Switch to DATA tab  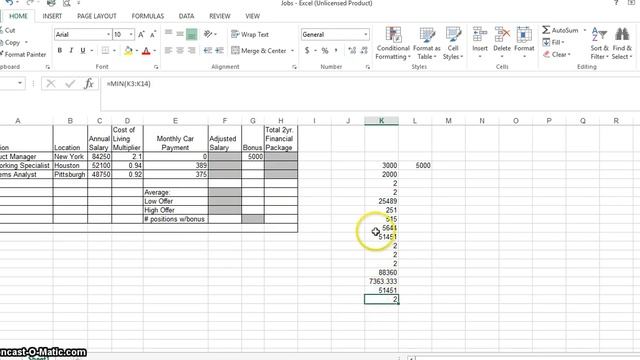186,16
